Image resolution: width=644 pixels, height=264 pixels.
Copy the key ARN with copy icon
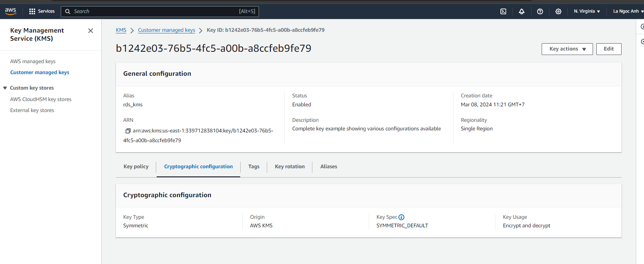tap(128, 131)
